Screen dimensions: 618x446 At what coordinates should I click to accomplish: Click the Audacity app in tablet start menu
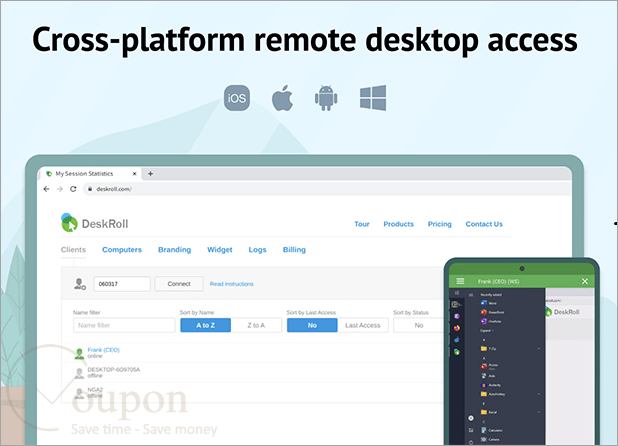[x=491, y=385]
